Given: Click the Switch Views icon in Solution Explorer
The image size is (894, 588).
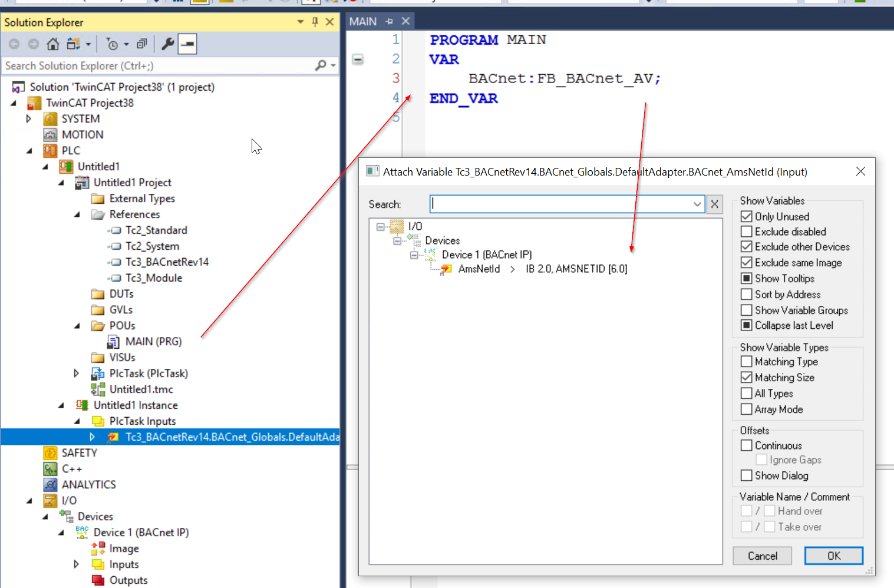Looking at the screenshot, I should point(73,44).
